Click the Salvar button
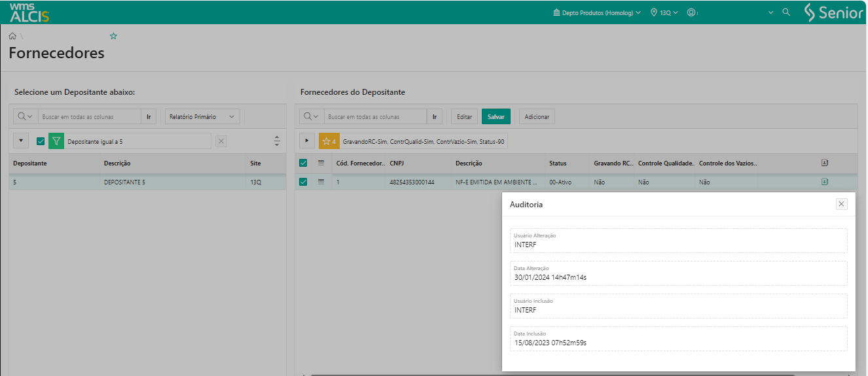This screenshot has width=868, height=376. point(496,116)
